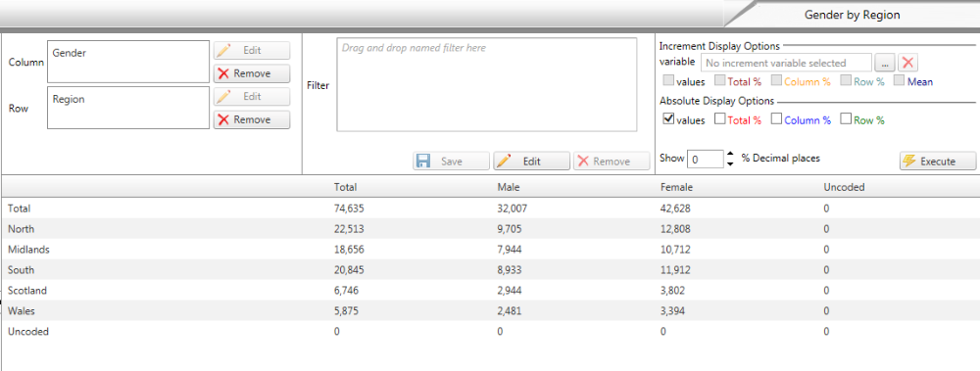The image size is (980, 371).
Task: Click Midlands Female value 10,712
Action: point(675,250)
